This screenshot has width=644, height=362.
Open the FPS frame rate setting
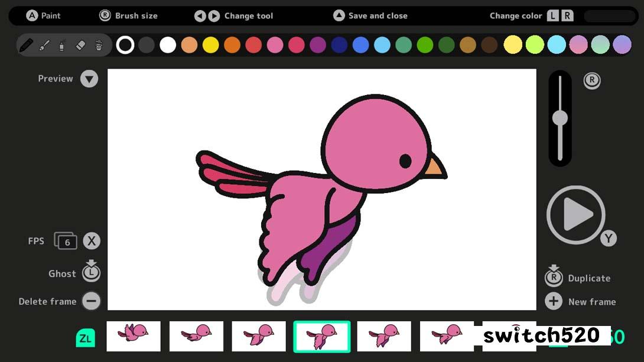pos(66,241)
